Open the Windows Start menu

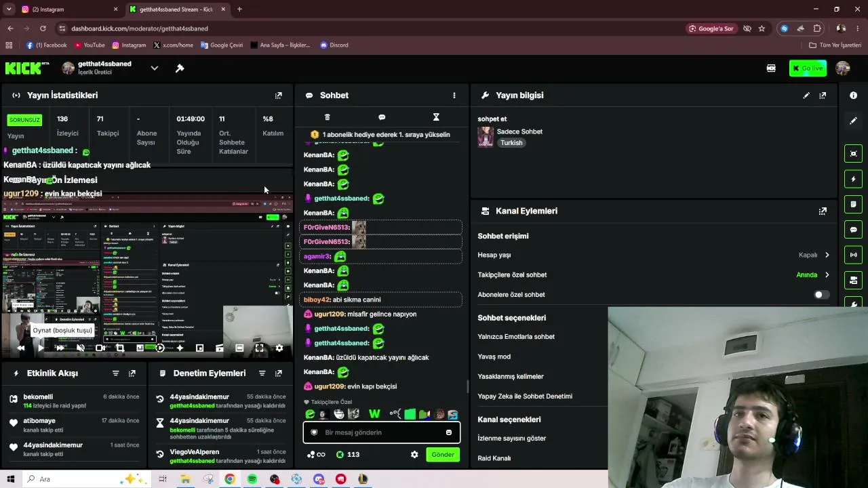(x=10, y=479)
